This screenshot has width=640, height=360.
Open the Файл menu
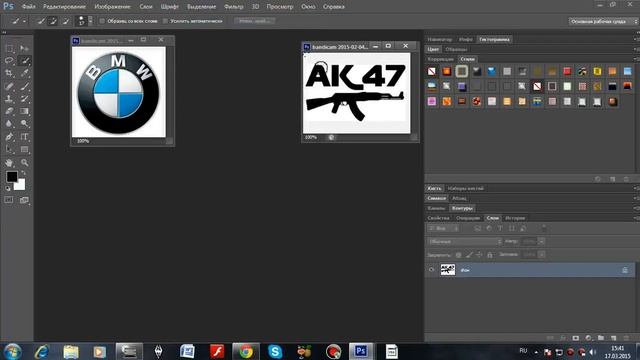tap(29, 7)
